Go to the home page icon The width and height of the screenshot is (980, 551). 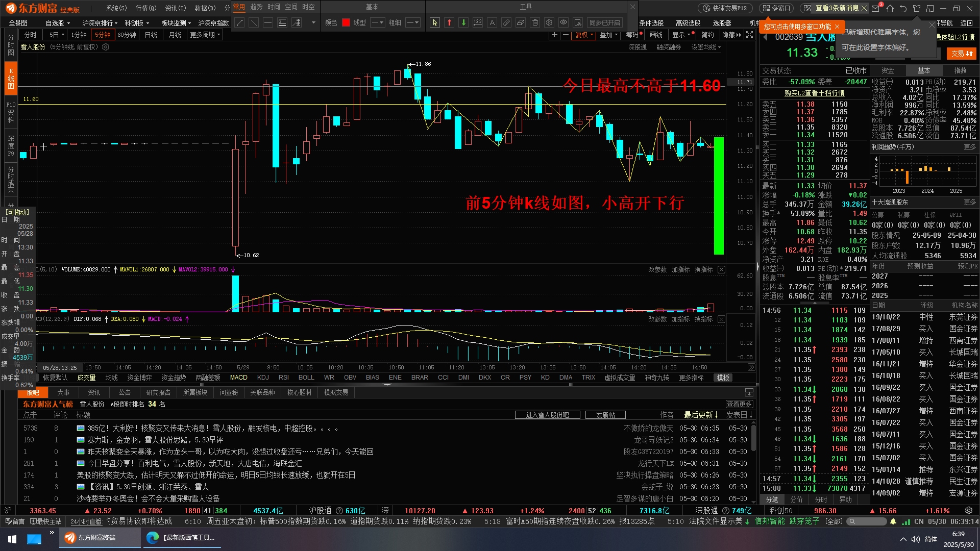[x=890, y=9]
